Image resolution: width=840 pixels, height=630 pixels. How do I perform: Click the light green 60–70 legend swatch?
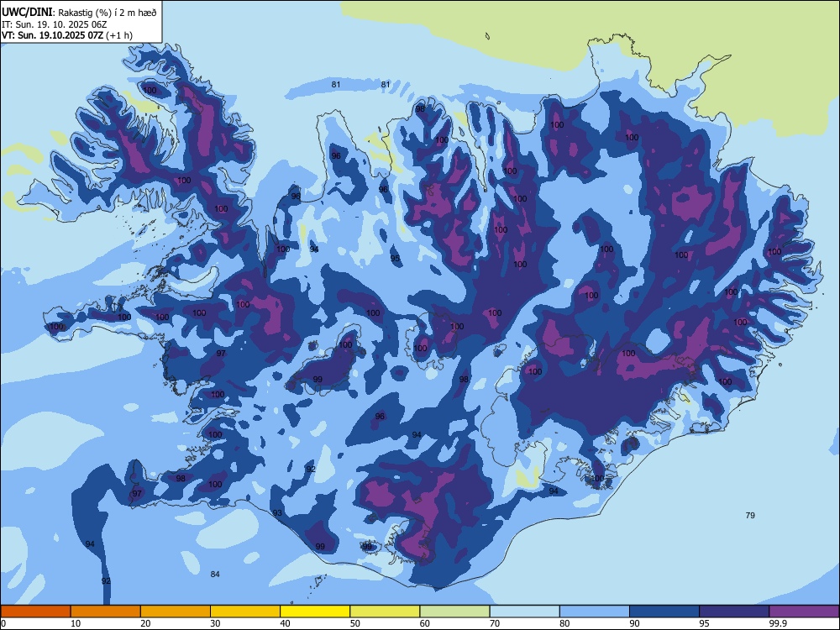pos(454,612)
